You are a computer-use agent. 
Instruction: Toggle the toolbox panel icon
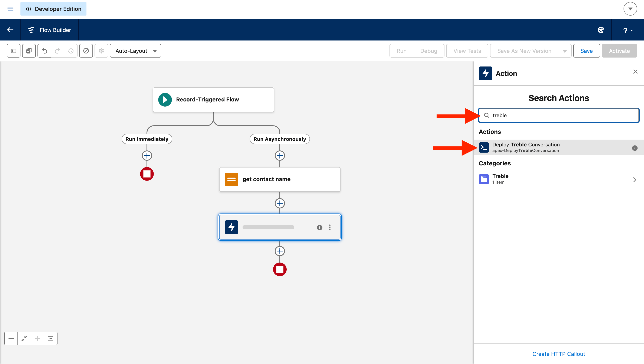pos(13,51)
